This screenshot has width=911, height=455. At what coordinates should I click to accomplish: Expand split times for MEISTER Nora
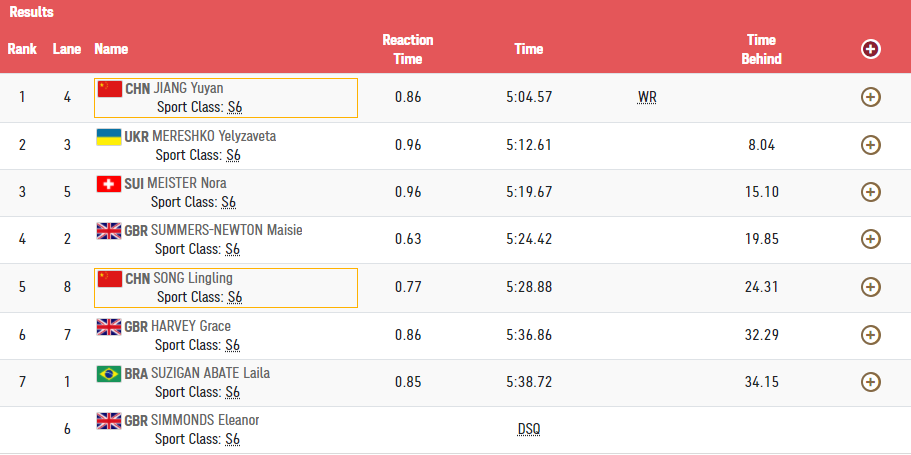pyautogui.click(x=870, y=191)
